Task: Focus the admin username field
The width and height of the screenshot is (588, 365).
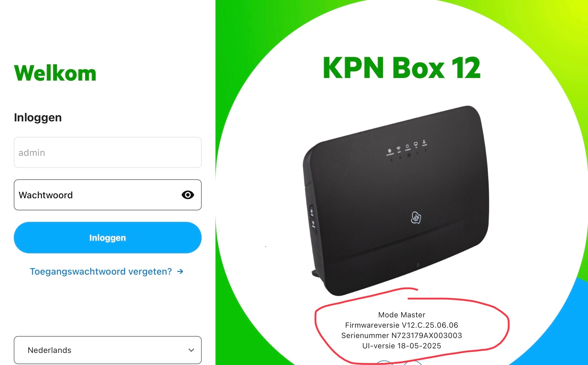Action: click(108, 152)
